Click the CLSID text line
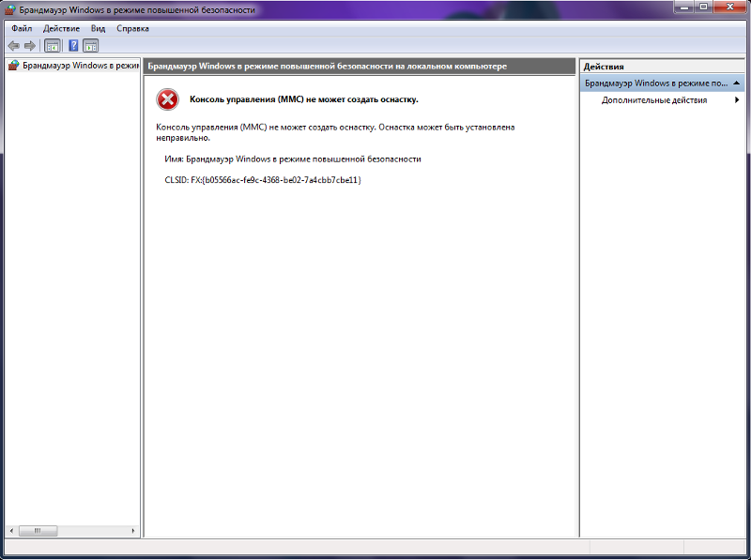Image resolution: width=751 pixels, height=560 pixels. (263, 180)
